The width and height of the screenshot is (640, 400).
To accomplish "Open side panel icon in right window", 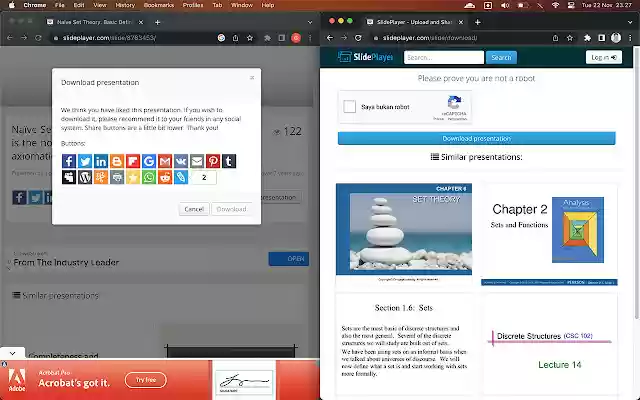I will click(602, 38).
